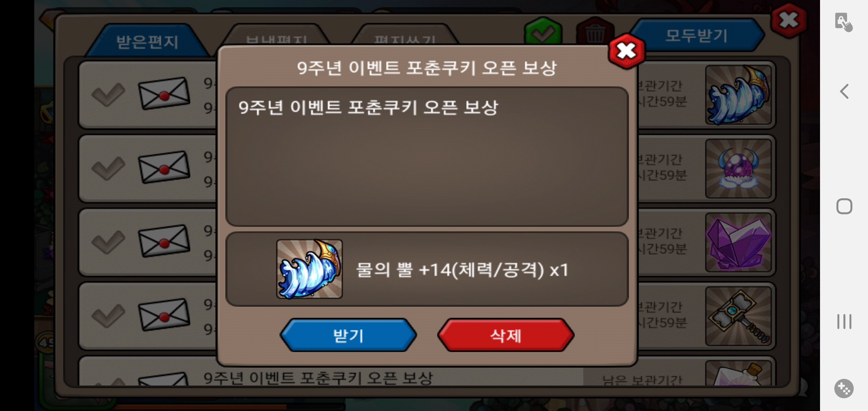The height and width of the screenshot is (411, 868).
Task: Delete the letter using the red 삭제 button
Action: (x=506, y=335)
